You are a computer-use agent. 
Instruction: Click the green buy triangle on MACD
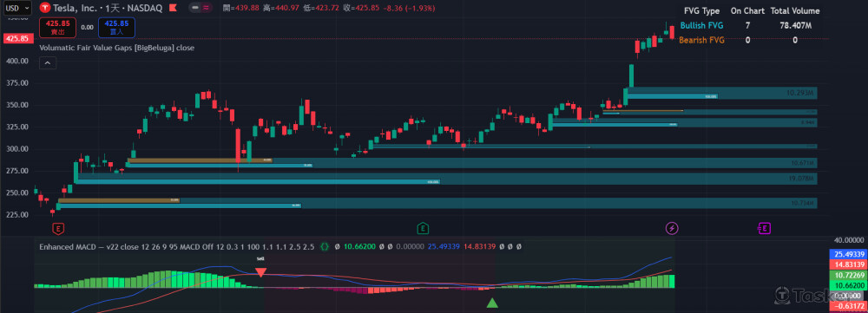[x=492, y=303]
